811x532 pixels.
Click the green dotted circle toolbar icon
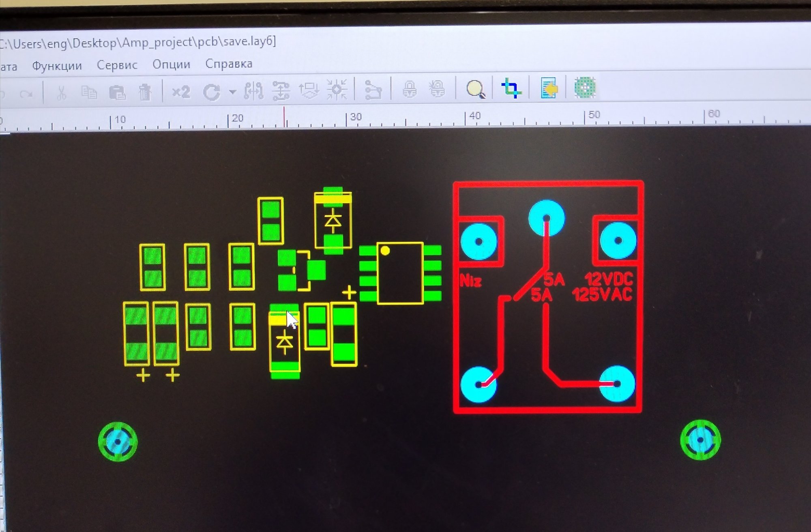pos(585,87)
